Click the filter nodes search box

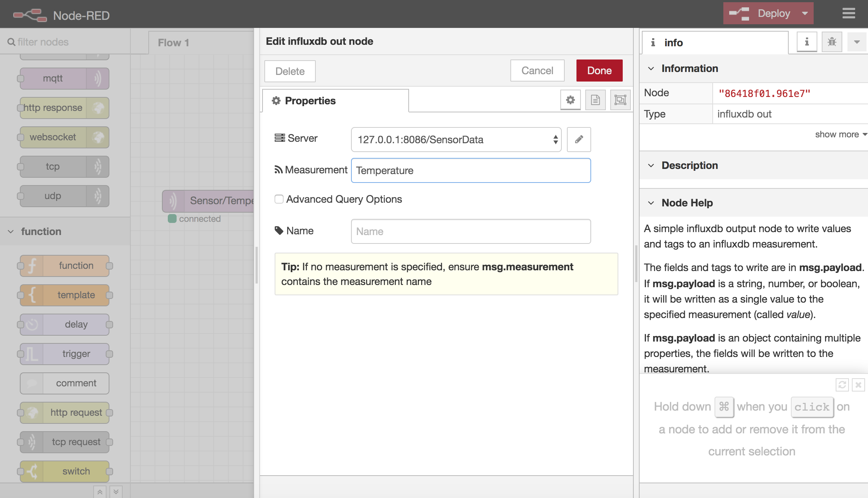(65, 42)
